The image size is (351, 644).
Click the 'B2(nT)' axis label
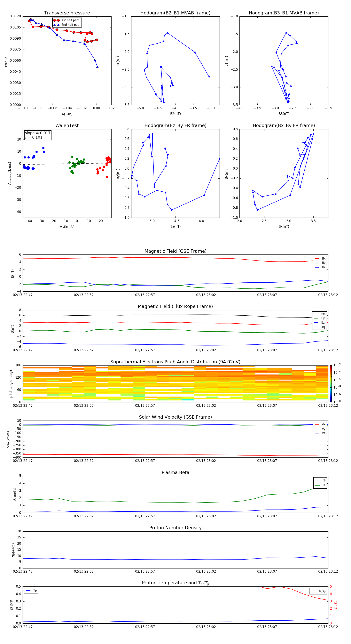point(175,114)
